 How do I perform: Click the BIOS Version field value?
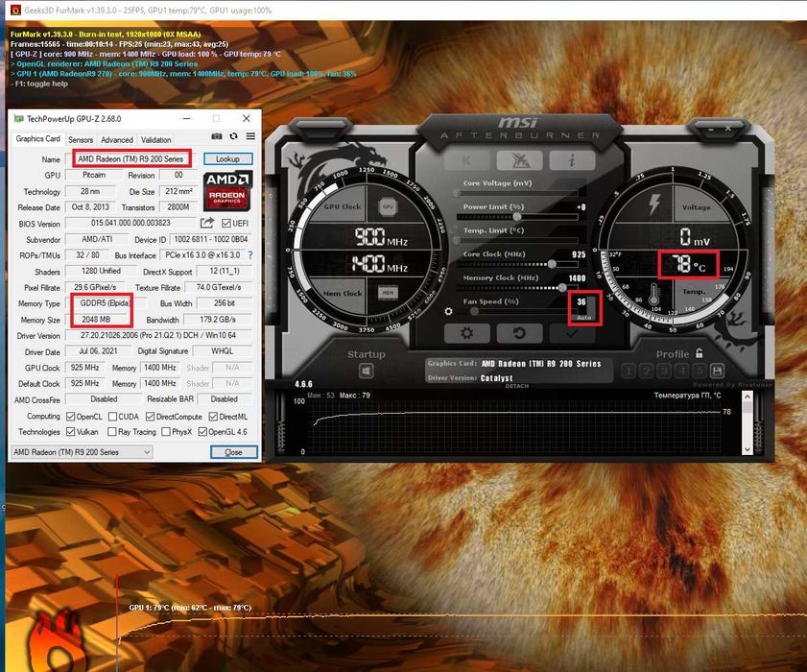pos(131,223)
